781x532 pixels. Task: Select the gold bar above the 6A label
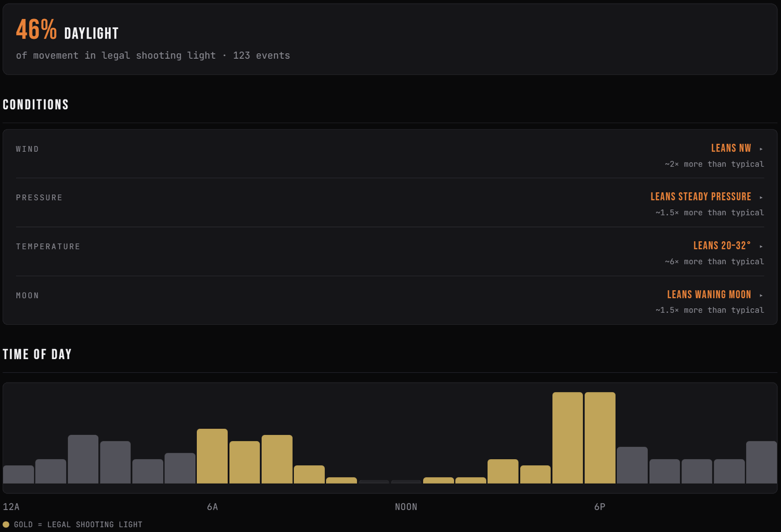point(212,456)
